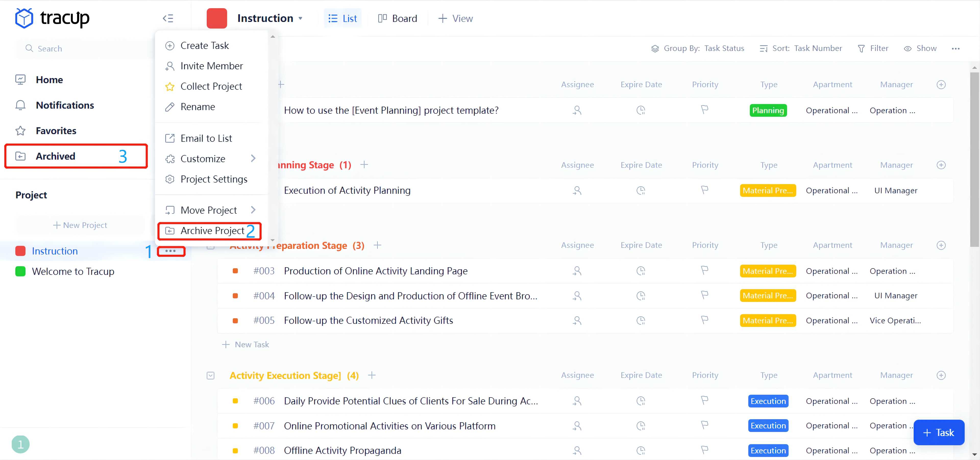
Task: Collapse the sidebar with the collapse icon
Action: click(x=168, y=18)
